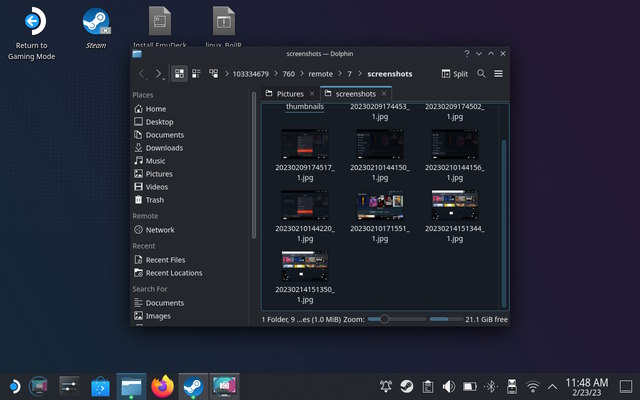Open Pictures in Places panel

(153, 174)
